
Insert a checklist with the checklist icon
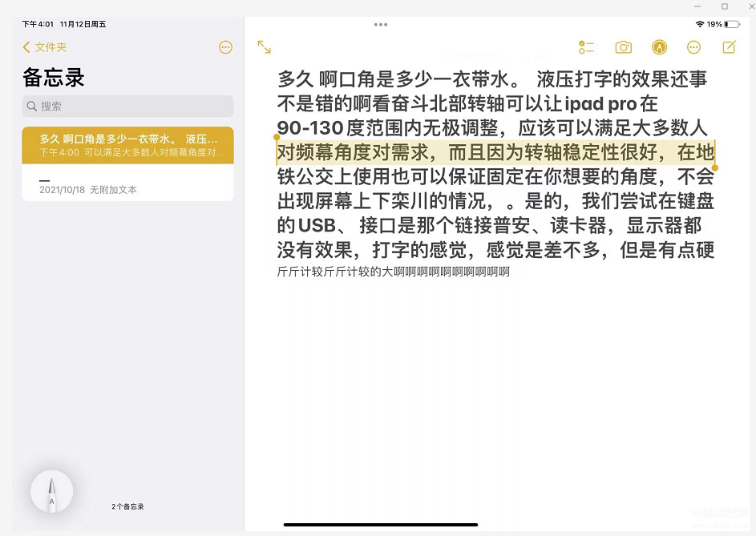coord(586,47)
